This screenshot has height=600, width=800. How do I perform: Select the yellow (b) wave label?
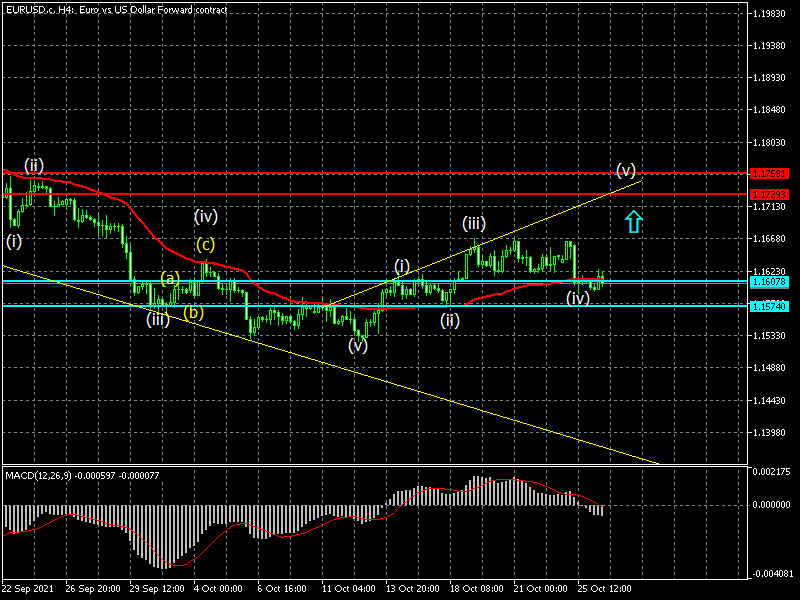pos(194,312)
